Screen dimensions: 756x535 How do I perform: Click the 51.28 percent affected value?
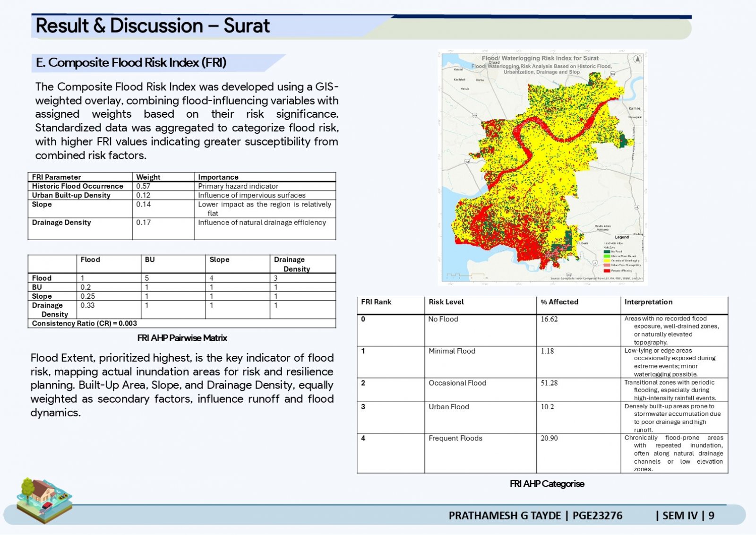(x=549, y=383)
